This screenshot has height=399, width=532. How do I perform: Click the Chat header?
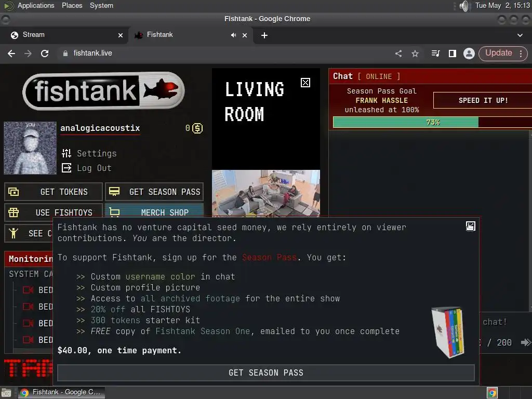430,76
